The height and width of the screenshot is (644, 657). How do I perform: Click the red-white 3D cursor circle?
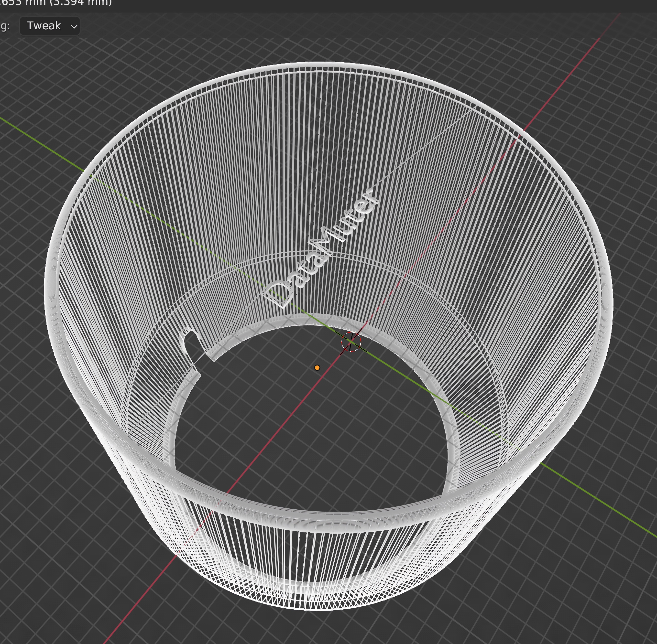click(x=351, y=342)
